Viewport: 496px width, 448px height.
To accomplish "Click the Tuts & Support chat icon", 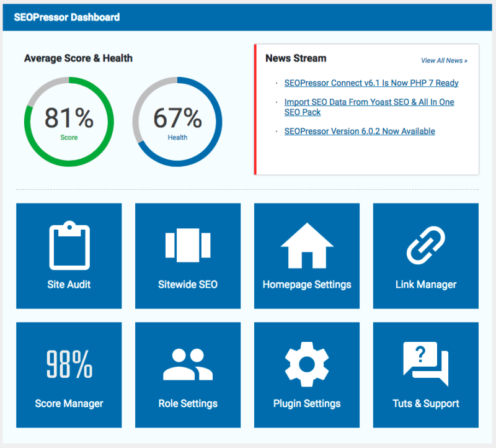I will tap(426, 364).
